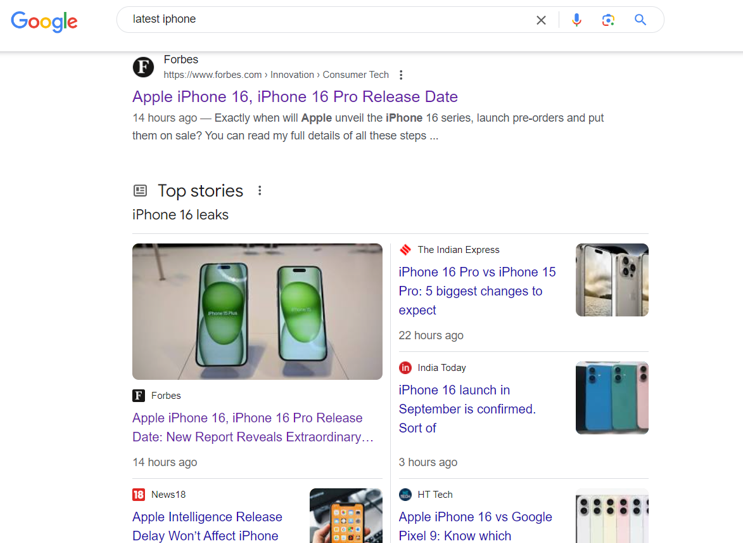Image resolution: width=743 pixels, height=543 pixels.
Task: Open Apple Intelligence Release Delay article
Action: pyautogui.click(x=207, y=526)
